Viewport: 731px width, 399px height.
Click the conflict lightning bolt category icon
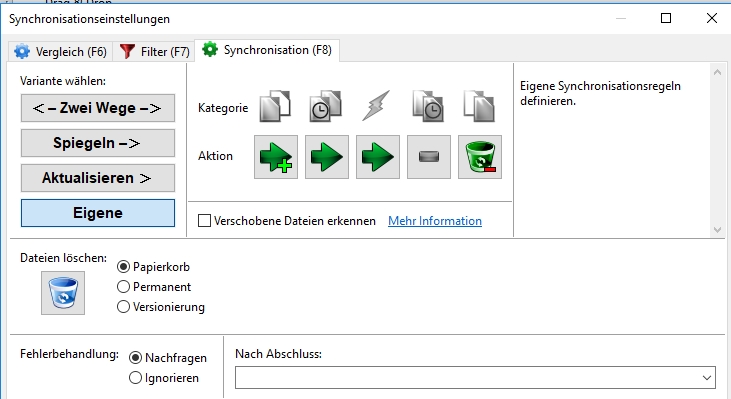click(x=377, y=106)
